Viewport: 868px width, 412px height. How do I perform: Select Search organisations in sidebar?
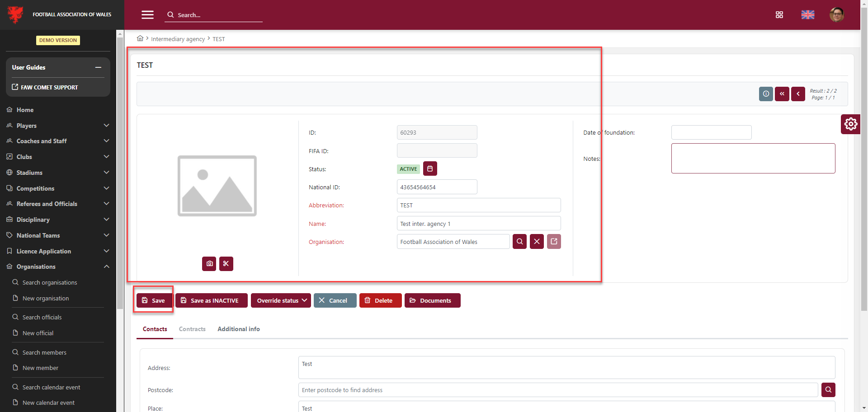coord(50,282)
